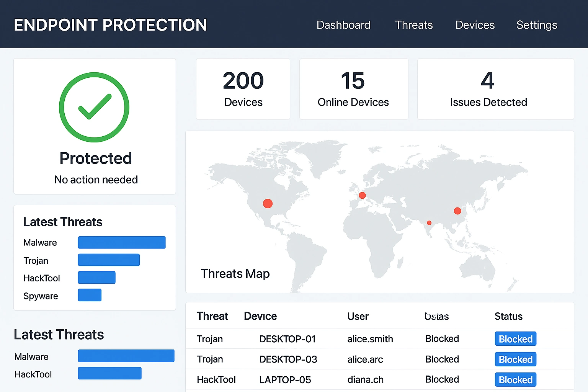Click the 15 Online Devices card
This screenshot has height=392, width=588.
click(353, 89)
